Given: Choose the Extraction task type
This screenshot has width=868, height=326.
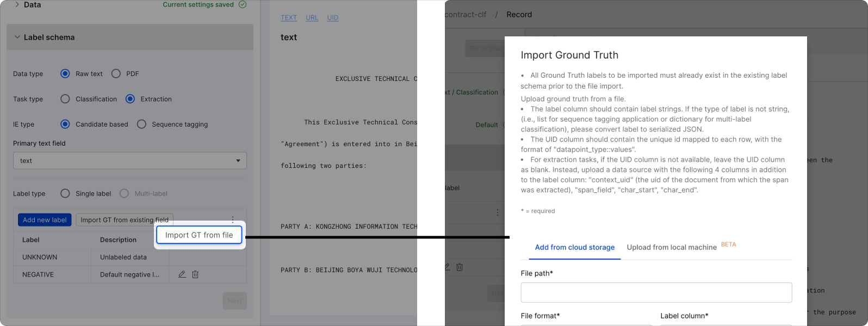Looking at the screenshot, I should coord(130,99).
